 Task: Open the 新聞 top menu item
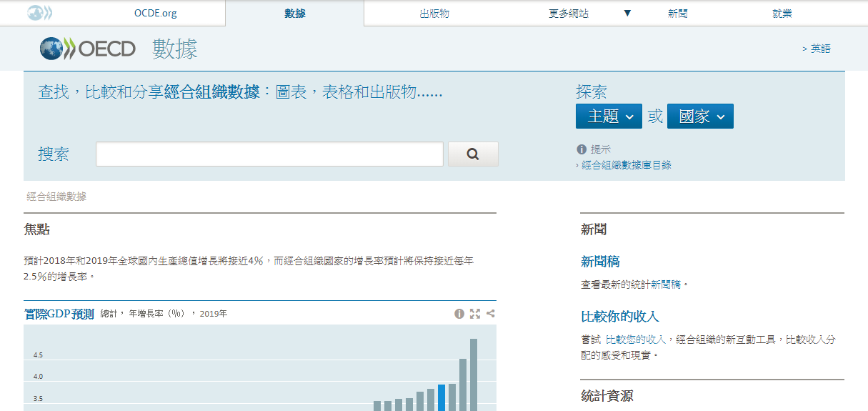tap(678, 13)
